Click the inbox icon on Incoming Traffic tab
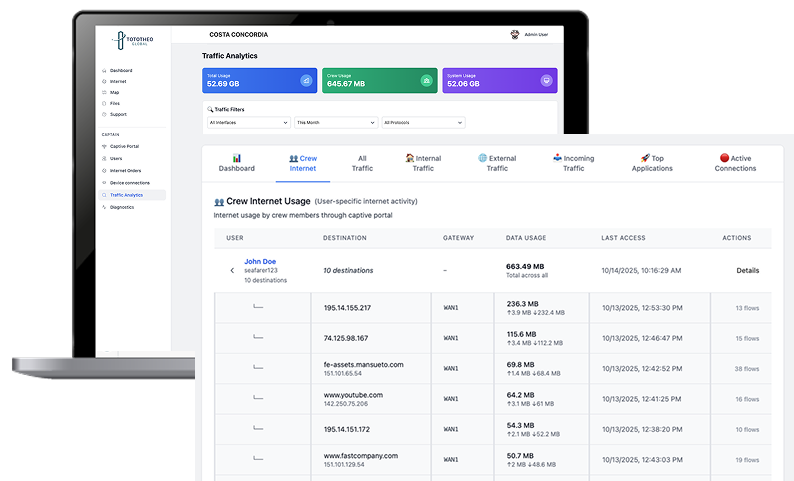 pyautogui.click(x=557, y=158)
